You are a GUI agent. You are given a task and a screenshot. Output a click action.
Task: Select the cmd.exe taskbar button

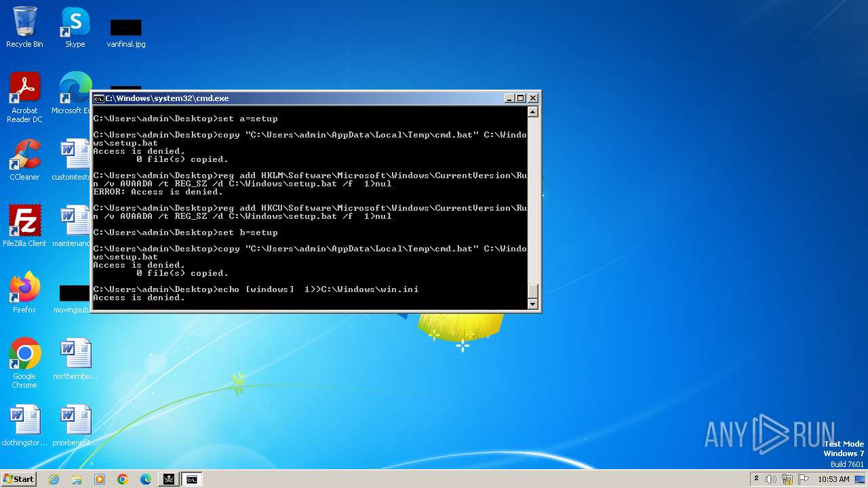[192, 479]
